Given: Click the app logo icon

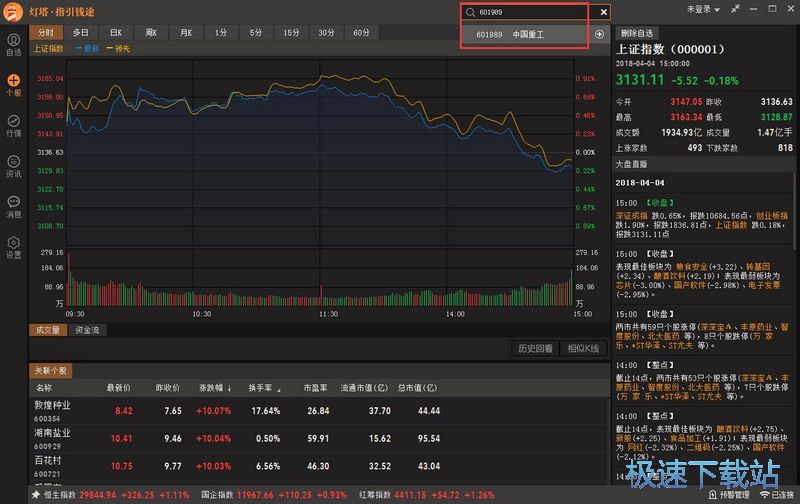Looking at the screenshot, I should (13, 11).
